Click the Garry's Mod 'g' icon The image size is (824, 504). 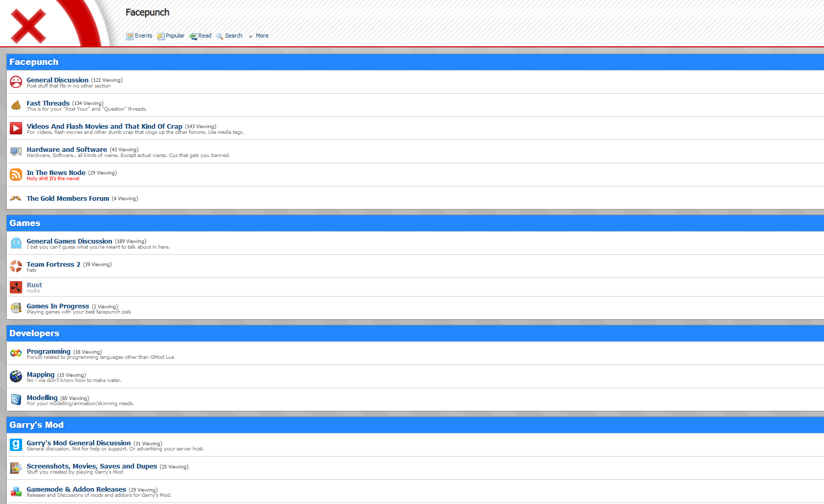point(16,445)
